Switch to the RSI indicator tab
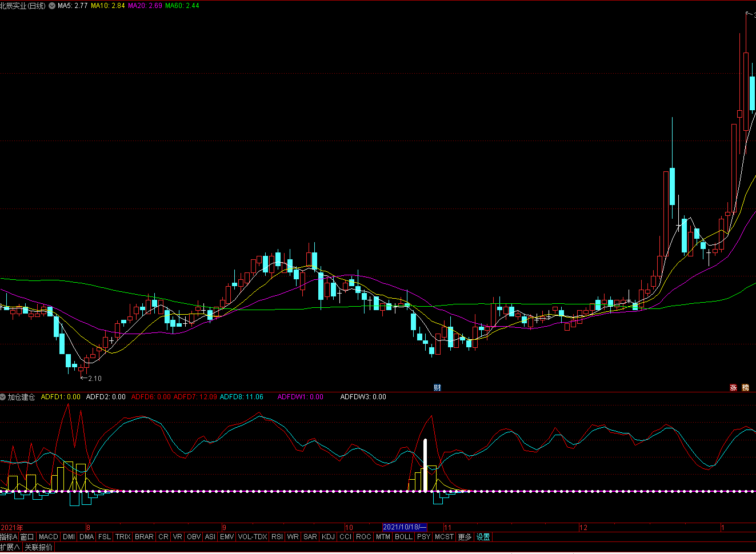Viewport: 756px width, 554px height. tap(277, 537)
